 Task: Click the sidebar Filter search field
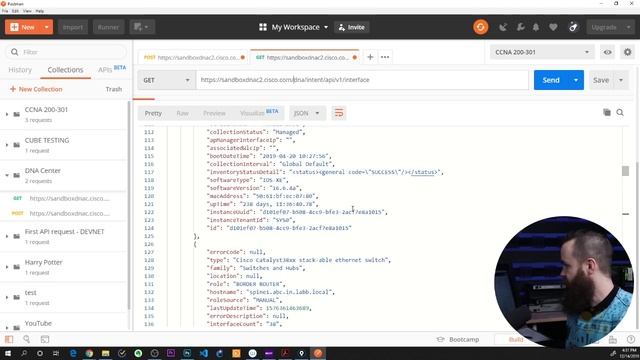(66, 52)
